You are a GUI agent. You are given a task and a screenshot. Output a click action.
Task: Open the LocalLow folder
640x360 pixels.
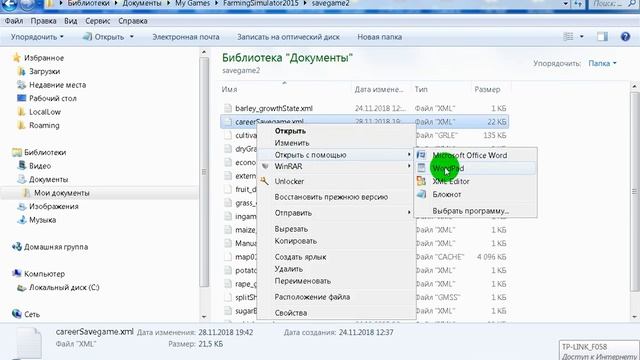pos(45,112)
